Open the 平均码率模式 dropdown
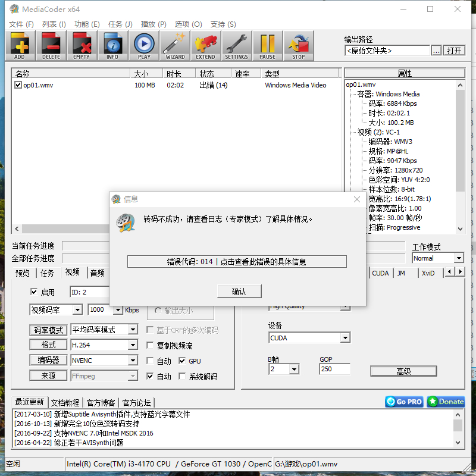The image size is (476, 476). 133,330
